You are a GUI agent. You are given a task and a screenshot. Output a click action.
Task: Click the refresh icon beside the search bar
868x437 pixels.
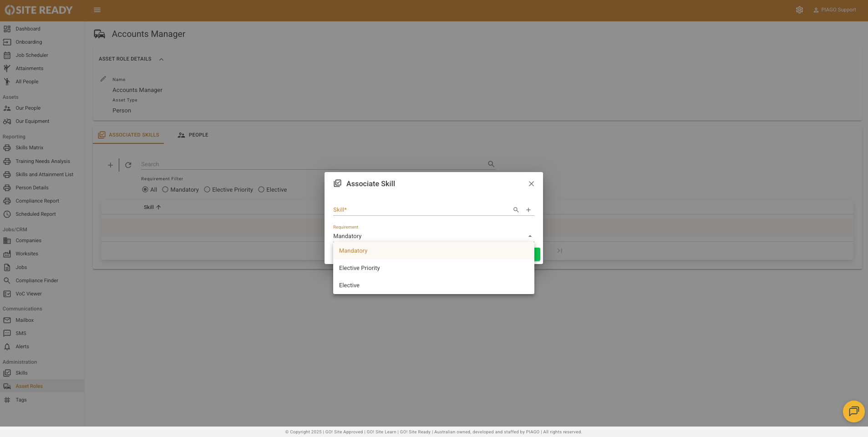tap(128, 165)
